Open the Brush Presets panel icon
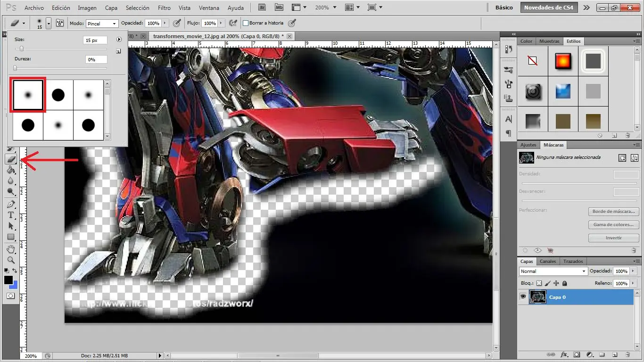The height and width of the screenshot is (362, 644). tap(509, 70)
